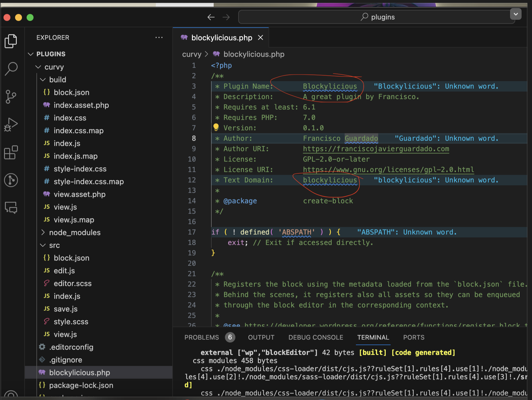Click the JS icon of edit.js

point(47,270)
